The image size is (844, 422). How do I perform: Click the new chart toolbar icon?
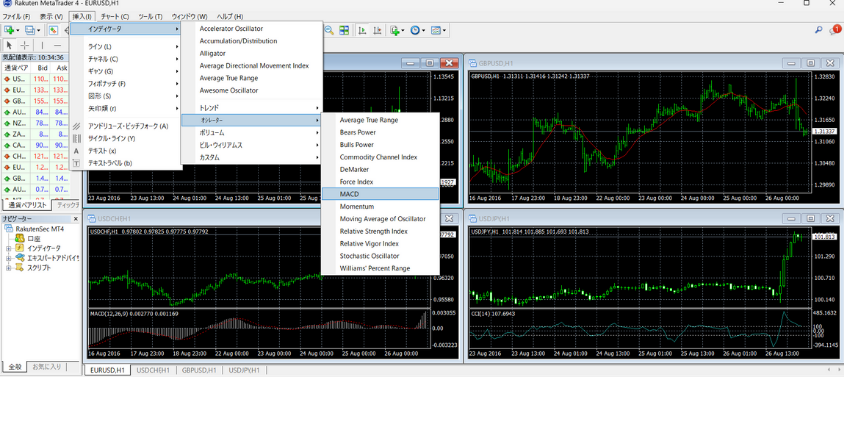(9, 31)
